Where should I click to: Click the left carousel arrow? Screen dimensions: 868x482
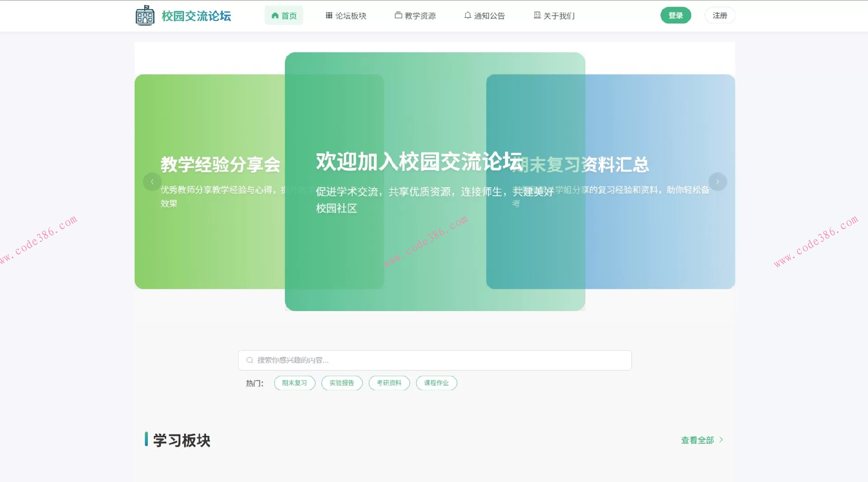tap(152, 181)
